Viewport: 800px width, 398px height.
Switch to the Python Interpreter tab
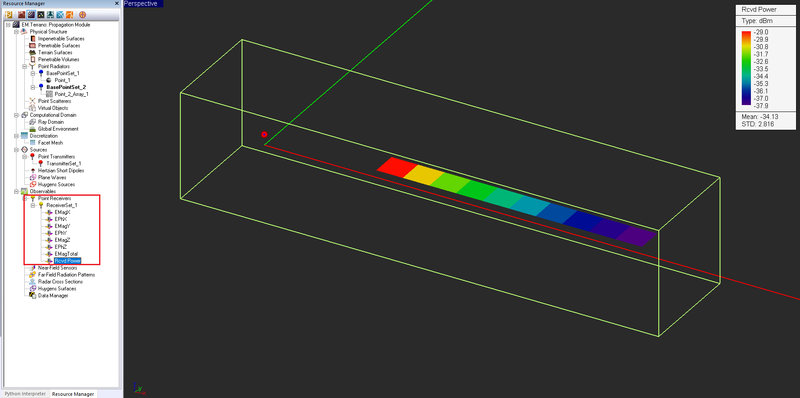click(x=25, y=394)
